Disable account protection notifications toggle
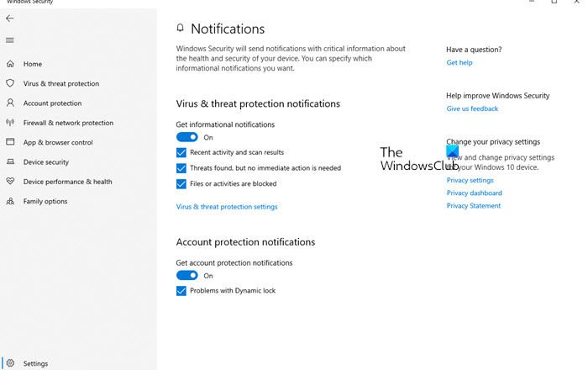 tap(186, 275)
